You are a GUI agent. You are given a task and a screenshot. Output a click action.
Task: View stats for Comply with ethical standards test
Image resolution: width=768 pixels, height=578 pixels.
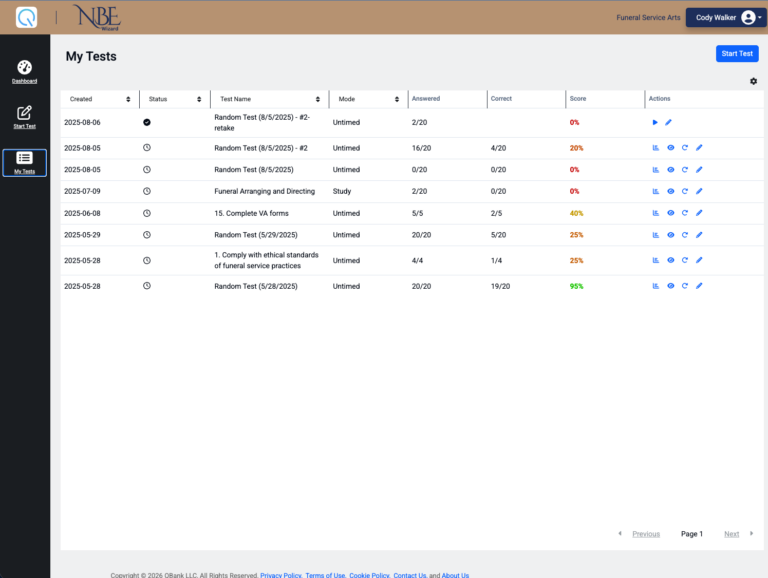[x=656, y=260]
